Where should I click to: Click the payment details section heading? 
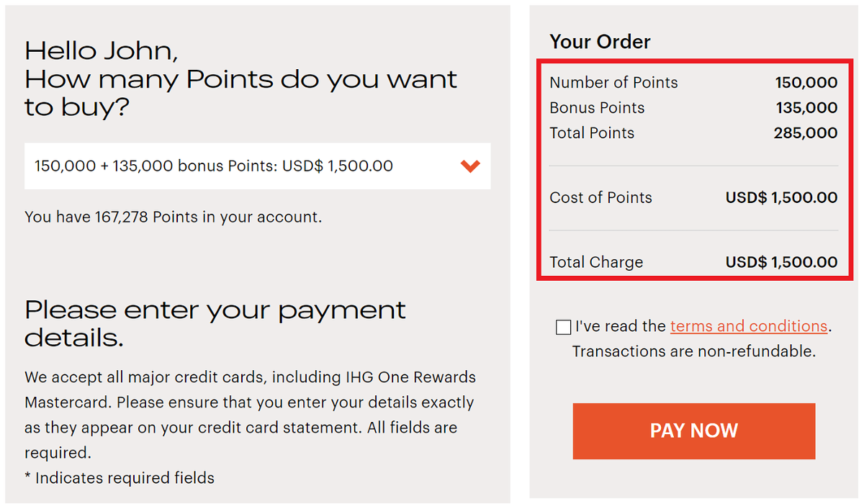click(215, 323)
